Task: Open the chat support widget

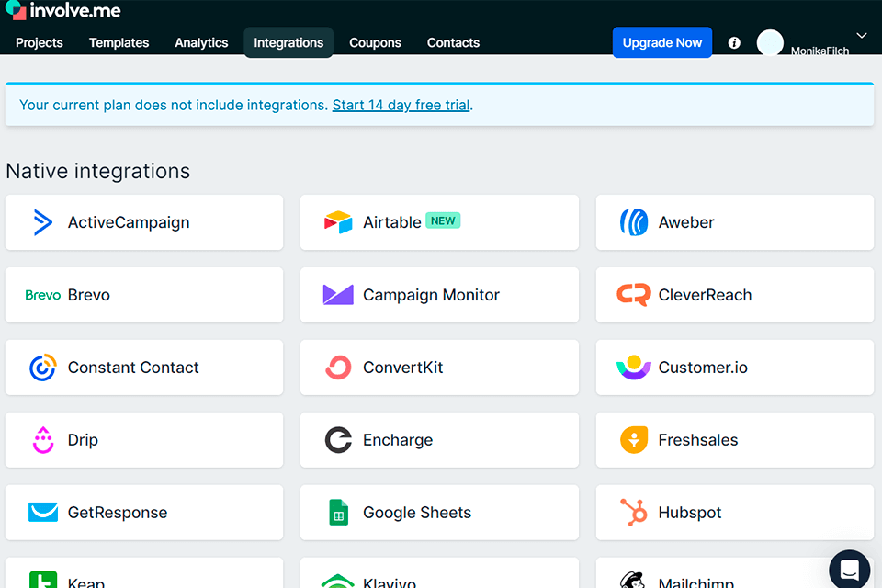Action: coord(849,570)
